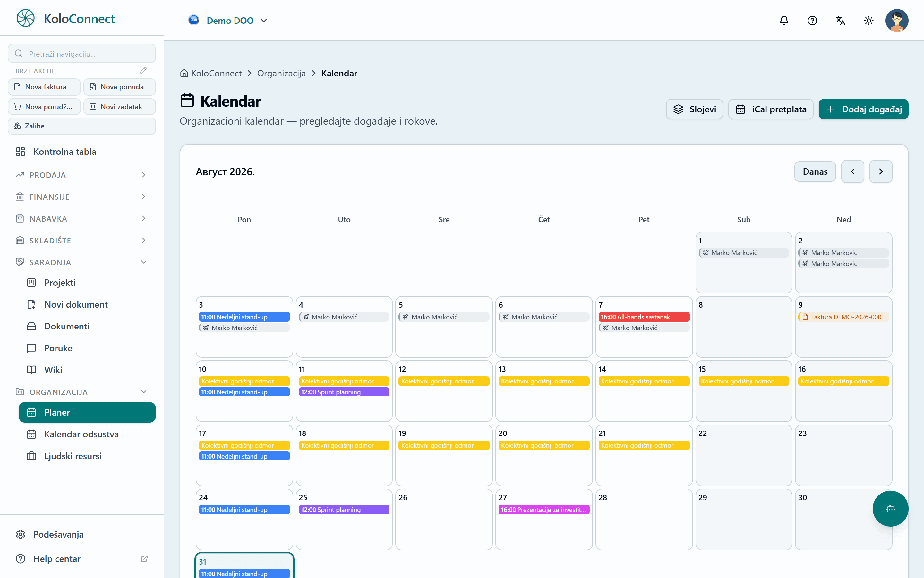Select day cell 26
Image resolution: width=924 pixels, height=578 pixels.
pos(444,519)
